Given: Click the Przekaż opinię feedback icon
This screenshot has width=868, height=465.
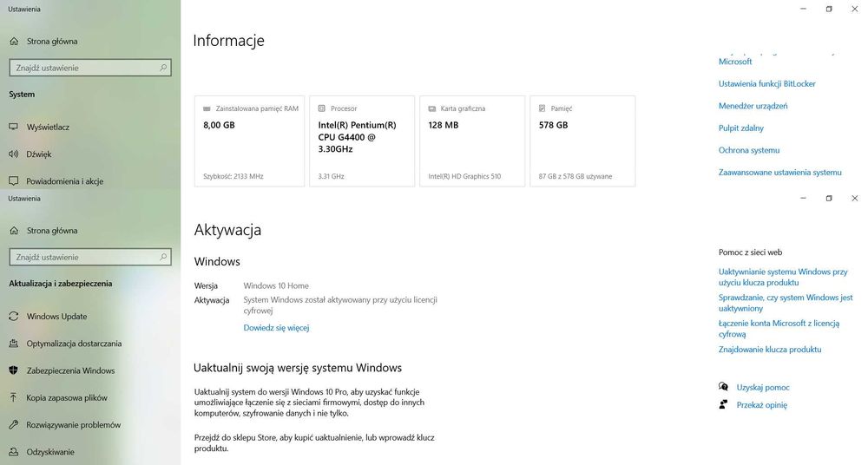Looking at the screenshot, I should [x=724, y=404].
